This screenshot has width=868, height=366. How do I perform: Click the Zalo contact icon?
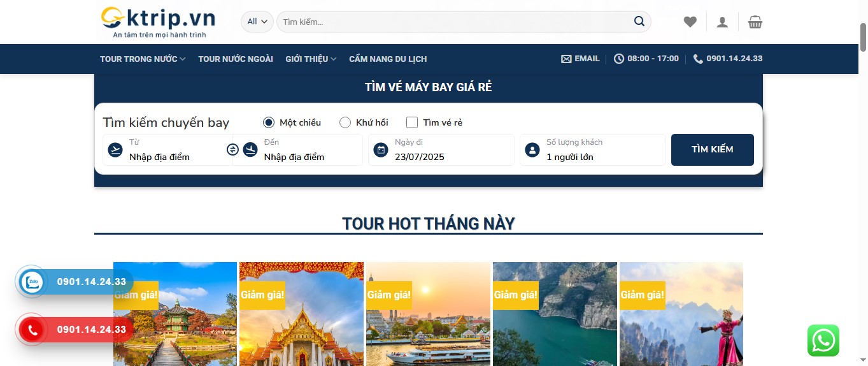tap(31, 282)
